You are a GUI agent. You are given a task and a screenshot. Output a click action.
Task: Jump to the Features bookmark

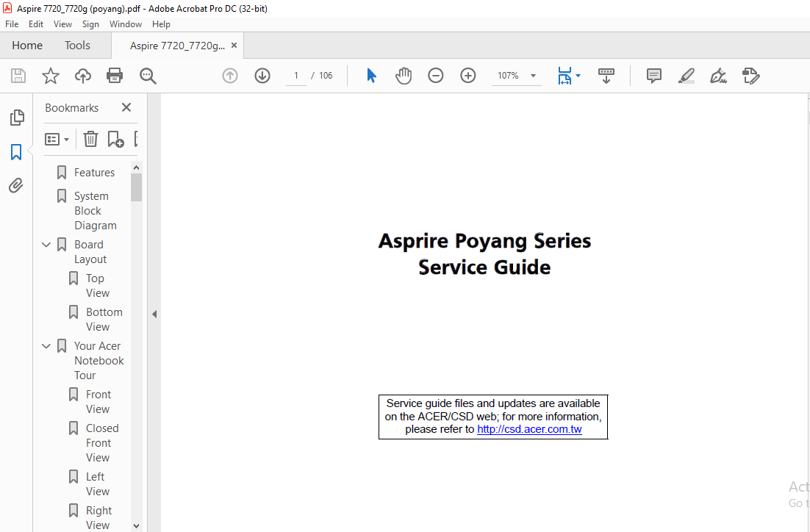coord(94,173)
